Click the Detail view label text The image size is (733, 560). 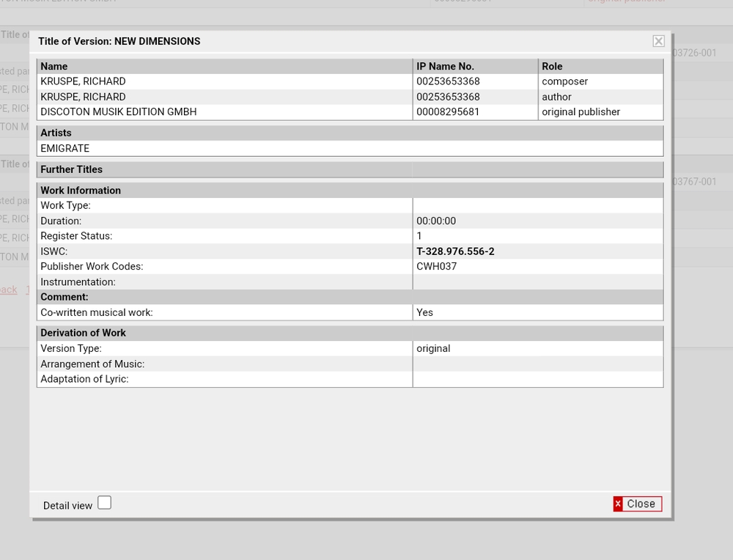coord(67,506)
